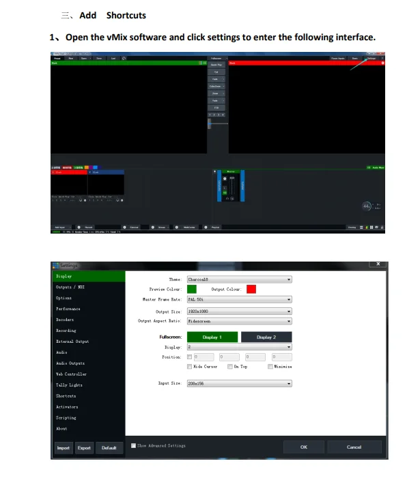
Task: Expand the Add Input dropdown arrow
Action: pos(70,227)
